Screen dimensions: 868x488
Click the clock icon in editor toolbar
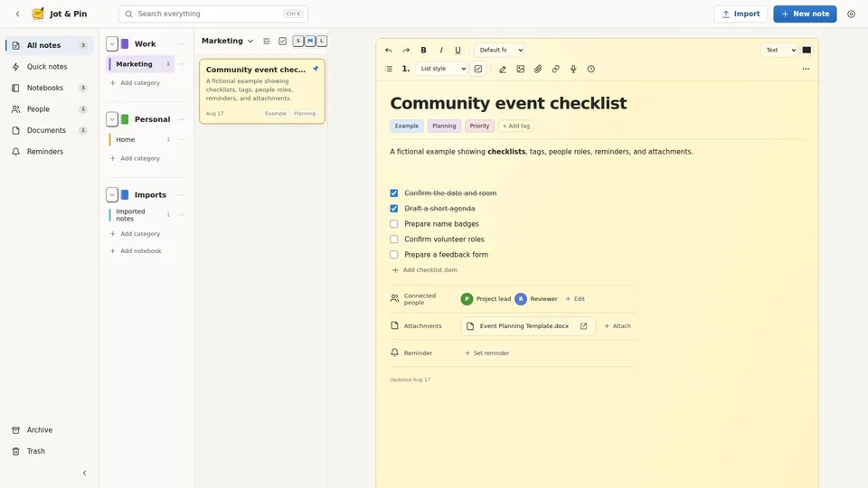pos(591,70)
